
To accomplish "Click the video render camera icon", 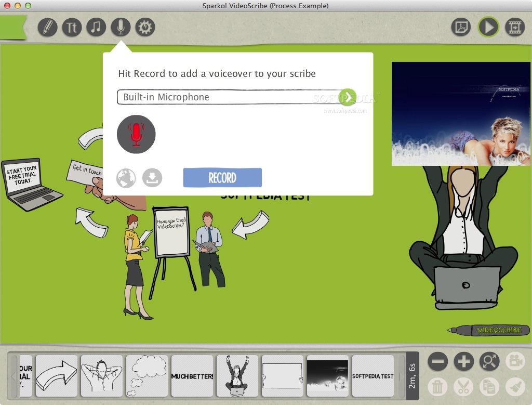I will (513, 27).
